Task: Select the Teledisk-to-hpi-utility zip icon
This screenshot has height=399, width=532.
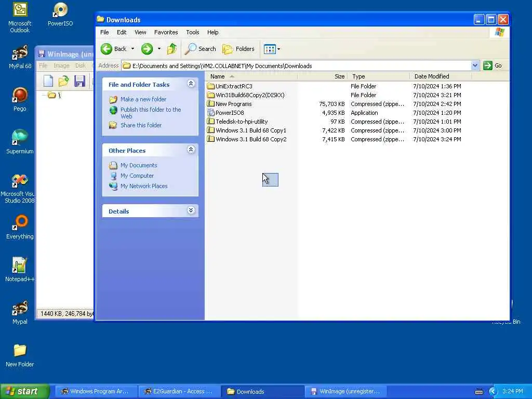Action: pos(211,121)
